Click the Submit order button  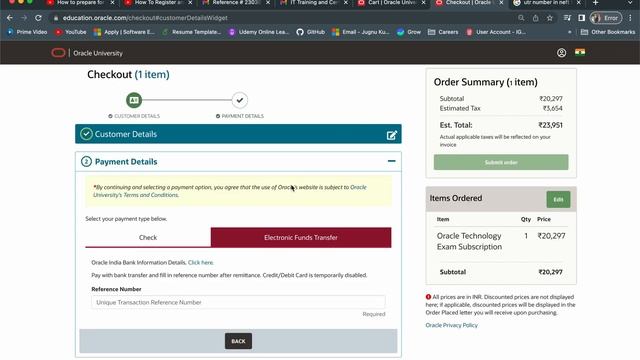tap(501, 162)
